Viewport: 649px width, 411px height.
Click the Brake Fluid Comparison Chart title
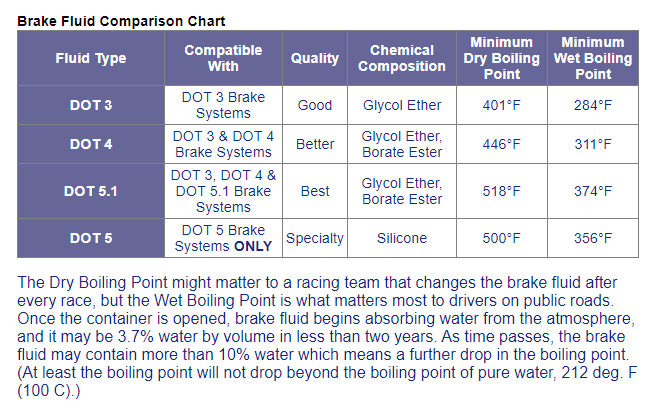click(x=121, y=21)
